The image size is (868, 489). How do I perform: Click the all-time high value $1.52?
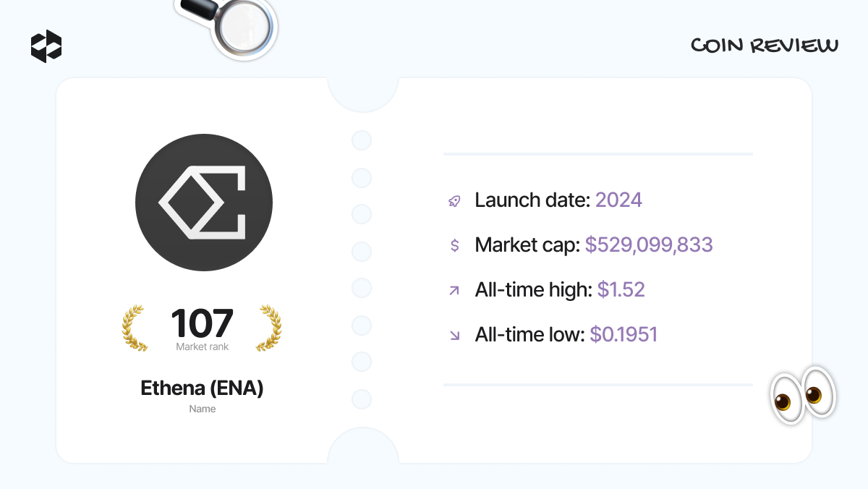click(621, 290)
